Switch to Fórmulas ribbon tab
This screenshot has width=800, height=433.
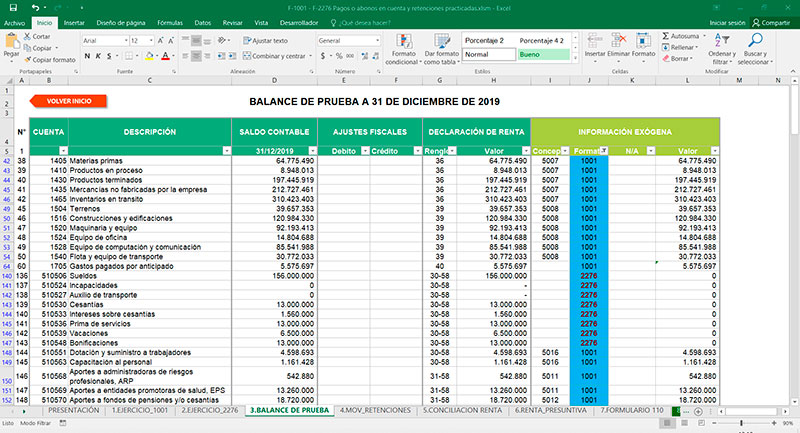pos(170,23)
